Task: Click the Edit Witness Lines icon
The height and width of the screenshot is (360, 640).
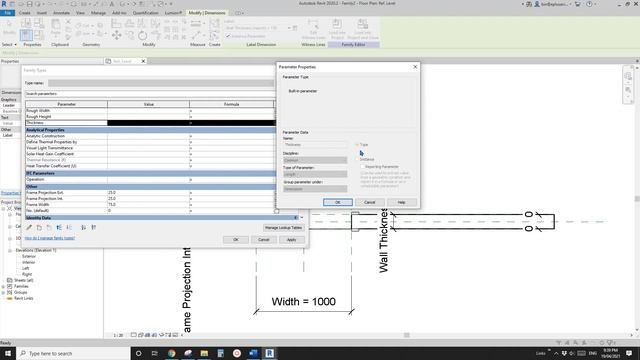Action: [313, 29]
